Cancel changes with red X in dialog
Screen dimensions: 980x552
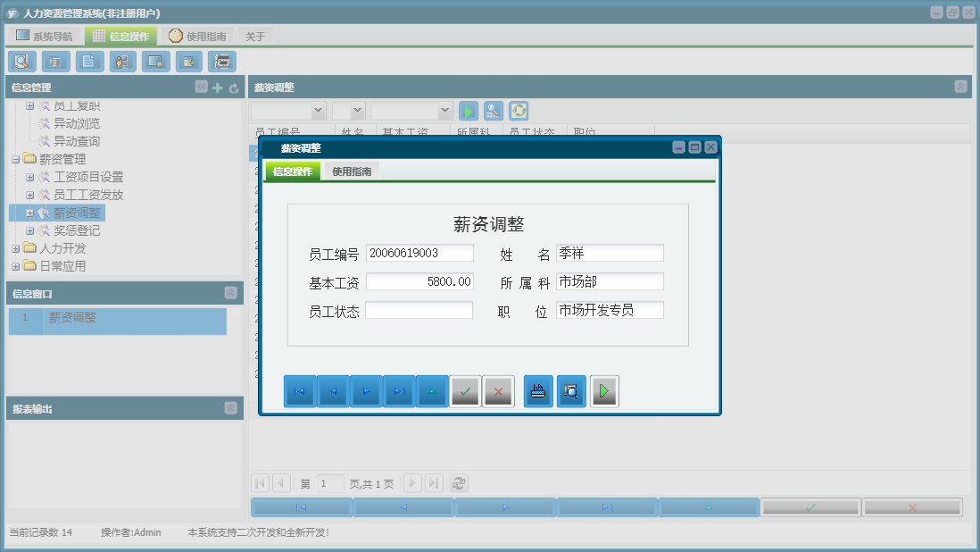(498, 391)
